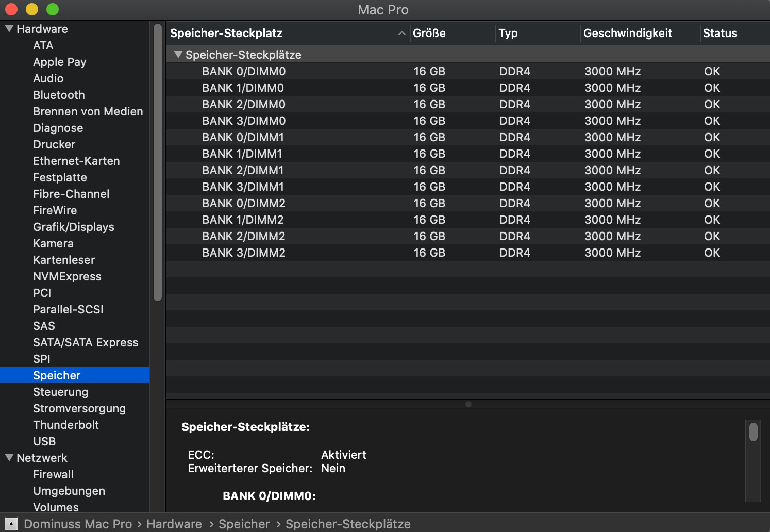The height and width of the screenshot is (532, 770).
Task: Click the sidebar vertical scrollbar thumb
Action: [x=158, y=162]
